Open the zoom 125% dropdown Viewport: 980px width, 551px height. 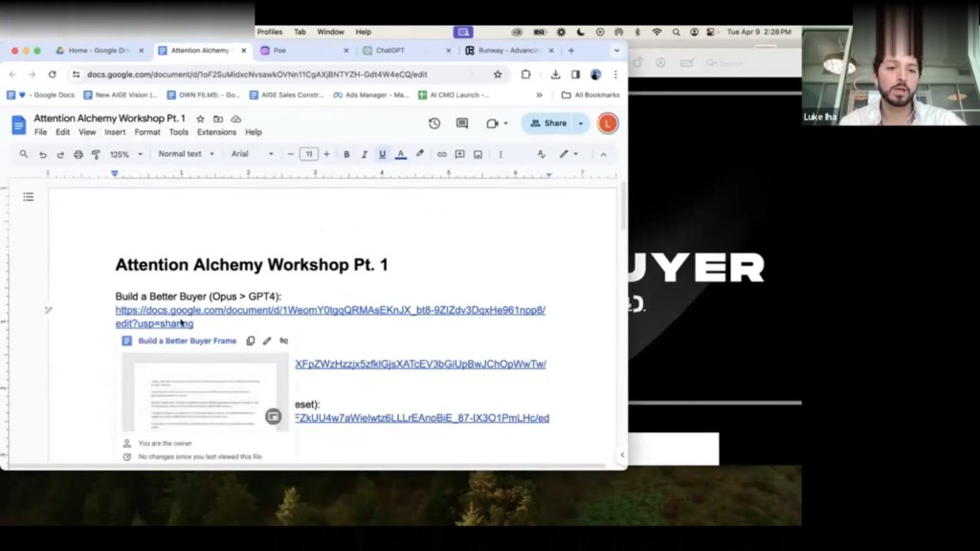tap(125, 154)
